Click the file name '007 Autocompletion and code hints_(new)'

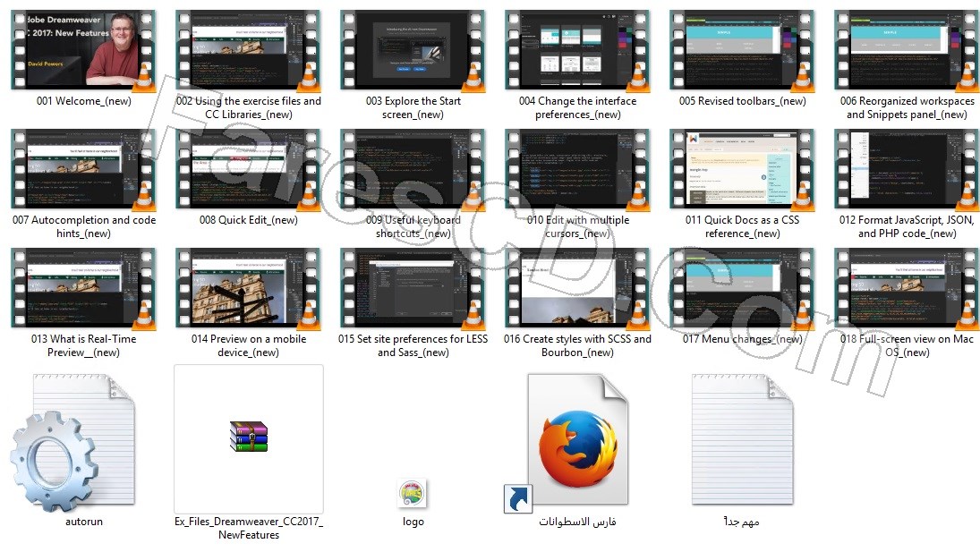pos(84,226)
